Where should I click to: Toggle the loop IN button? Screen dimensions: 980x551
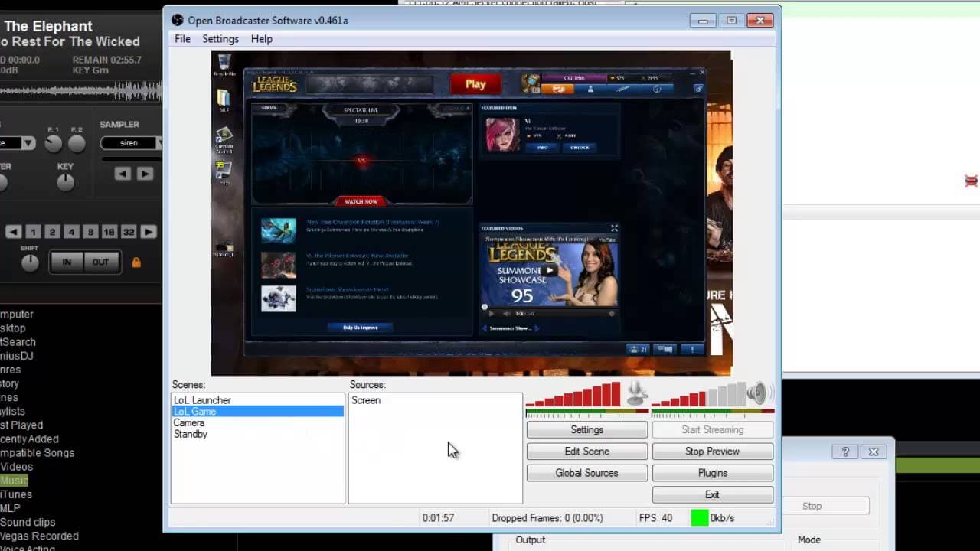tap(67, 262)
